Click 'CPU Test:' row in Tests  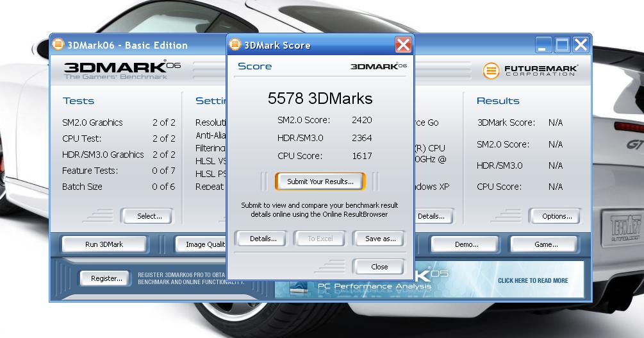119,139
